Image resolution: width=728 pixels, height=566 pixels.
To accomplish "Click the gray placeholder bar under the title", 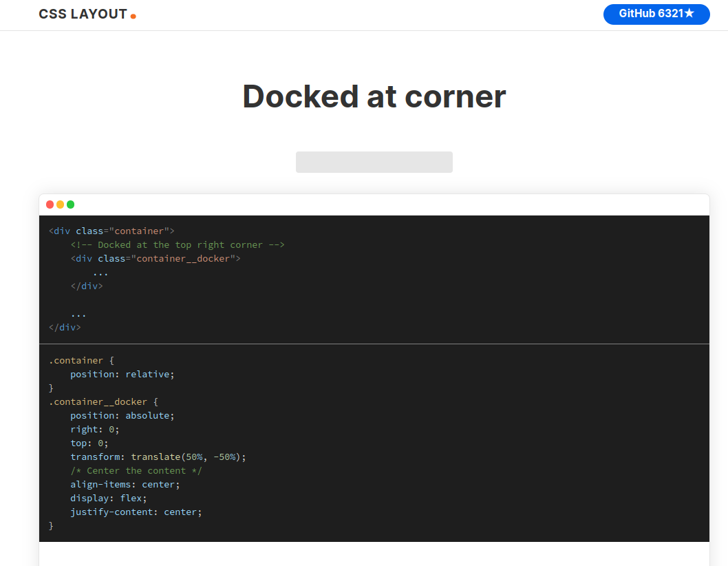I will (374, 163).
